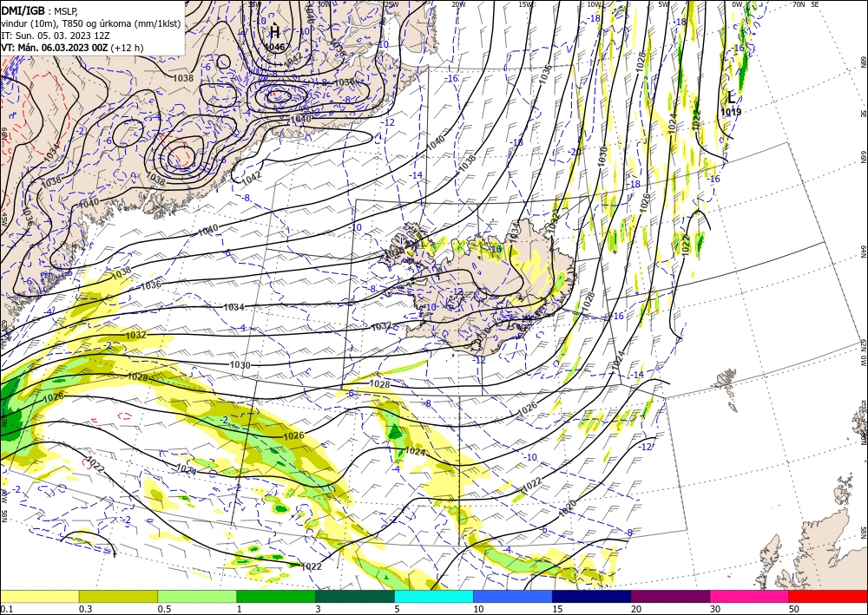Click the 1020 isobar label
The width and height of the screenshot is (868, 615).
(568, 508)
